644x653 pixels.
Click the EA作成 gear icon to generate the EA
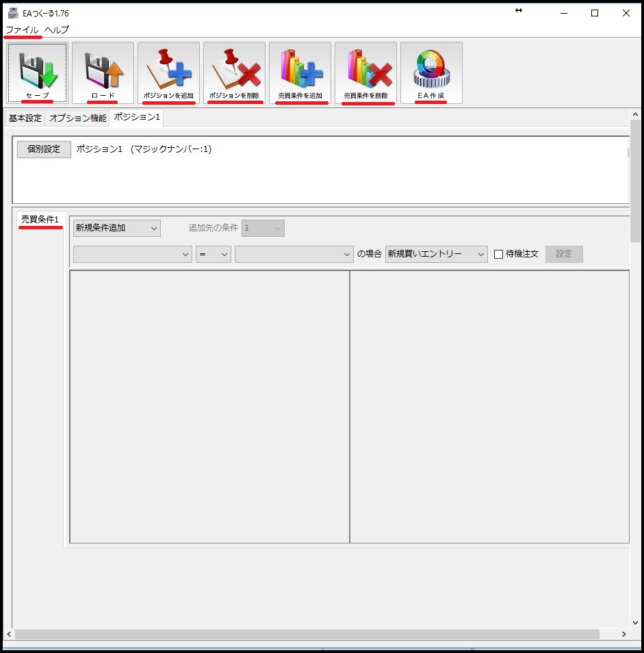(430, 72)
